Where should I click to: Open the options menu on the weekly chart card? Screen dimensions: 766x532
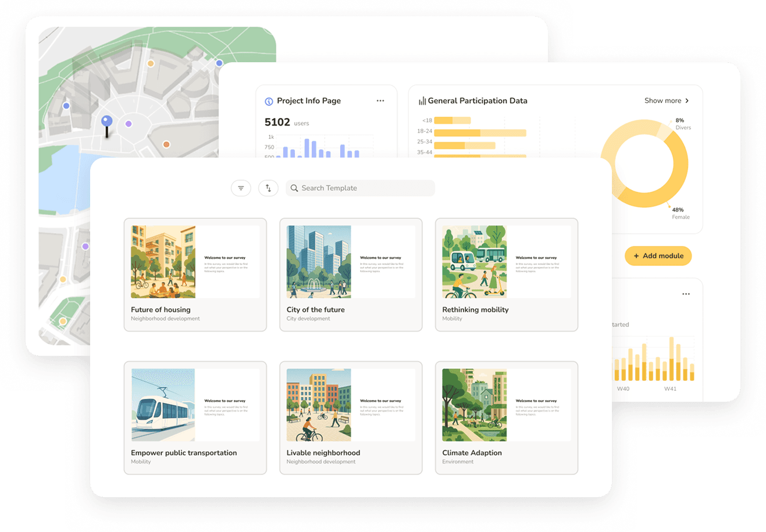[686, 294]
